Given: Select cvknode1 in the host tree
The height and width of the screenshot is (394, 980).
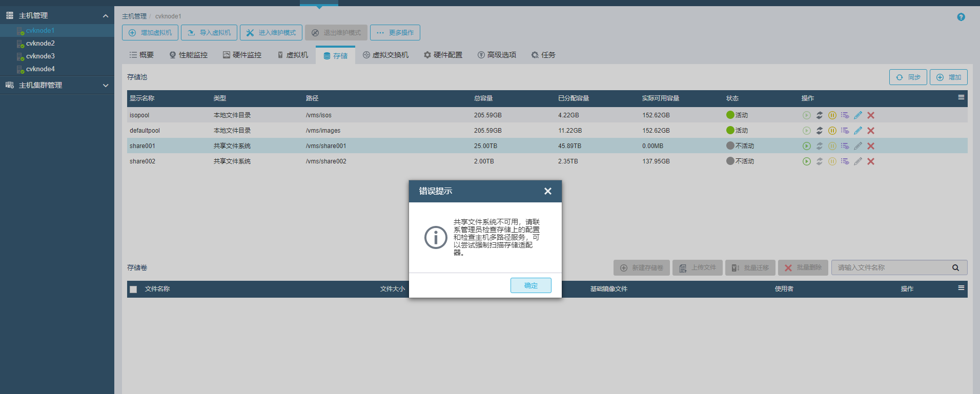Looking at the screenshot, I should 40,31.
